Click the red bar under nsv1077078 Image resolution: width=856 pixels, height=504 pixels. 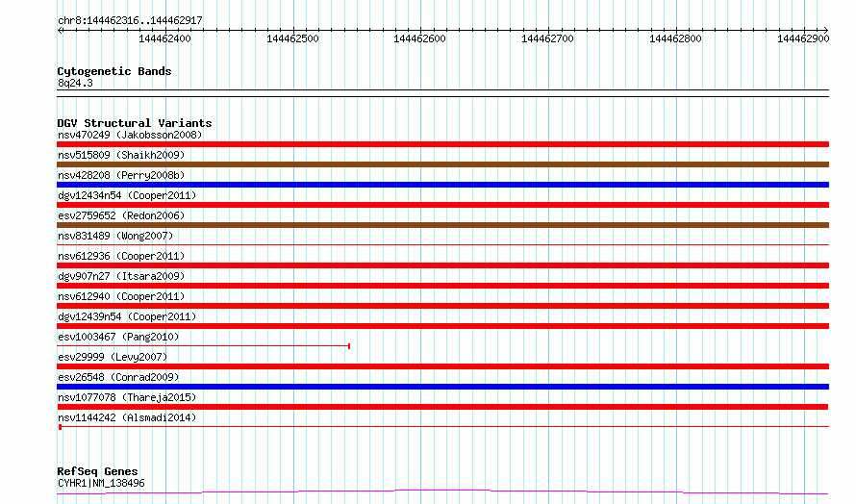coord(442,407)
